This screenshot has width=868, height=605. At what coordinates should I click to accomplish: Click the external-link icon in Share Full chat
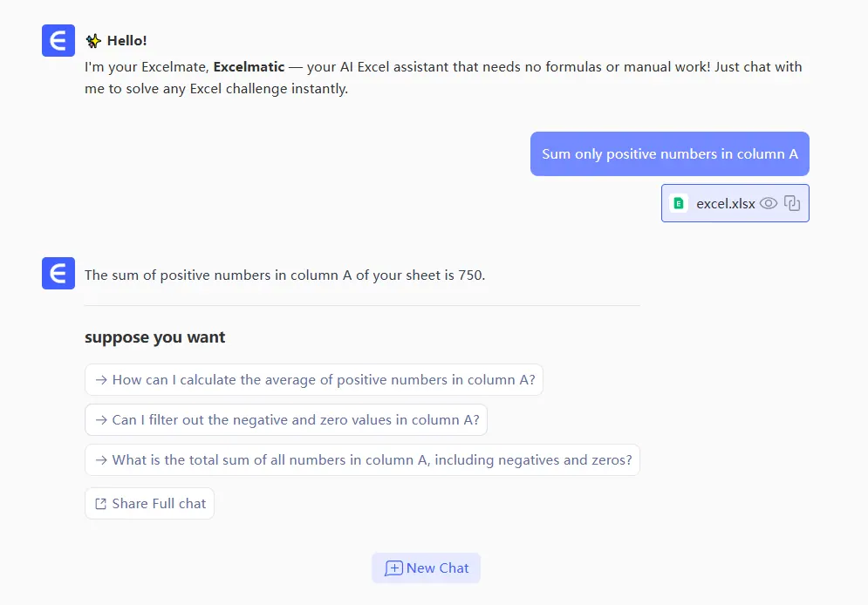click(101, 504)
